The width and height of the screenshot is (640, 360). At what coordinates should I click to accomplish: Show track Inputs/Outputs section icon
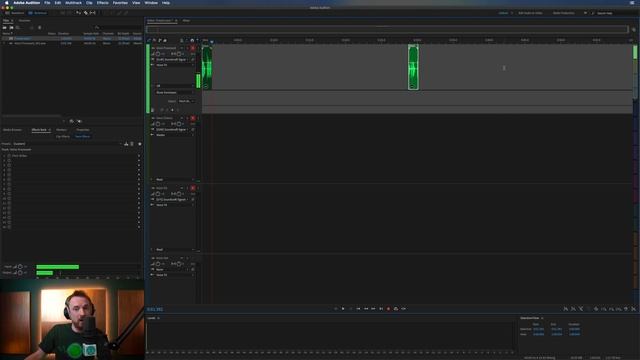(x=149, y=40)
